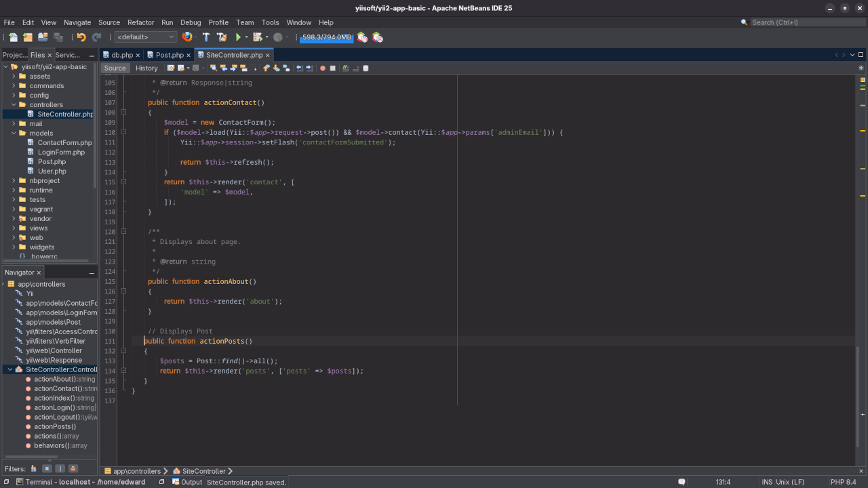Open the Debug Project dropdown arrow
The width and height of the screenshot is (868, 488).
point(267,37)
